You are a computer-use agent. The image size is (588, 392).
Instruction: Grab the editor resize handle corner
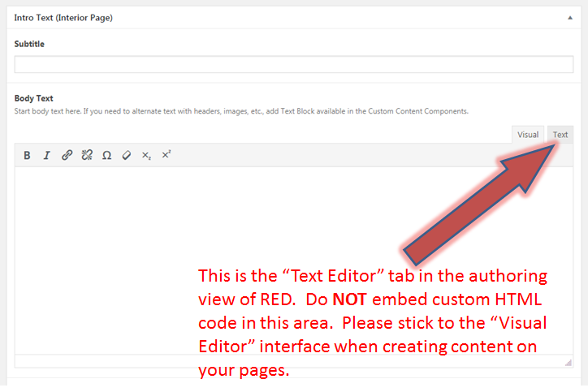[x=569, y=363]
